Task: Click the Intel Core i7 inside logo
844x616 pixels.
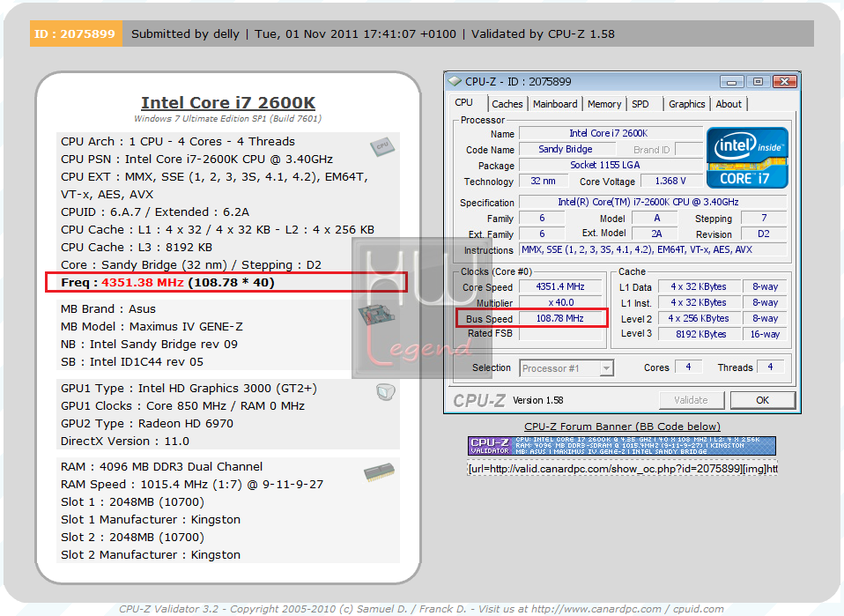Action: tap(747, 157)
